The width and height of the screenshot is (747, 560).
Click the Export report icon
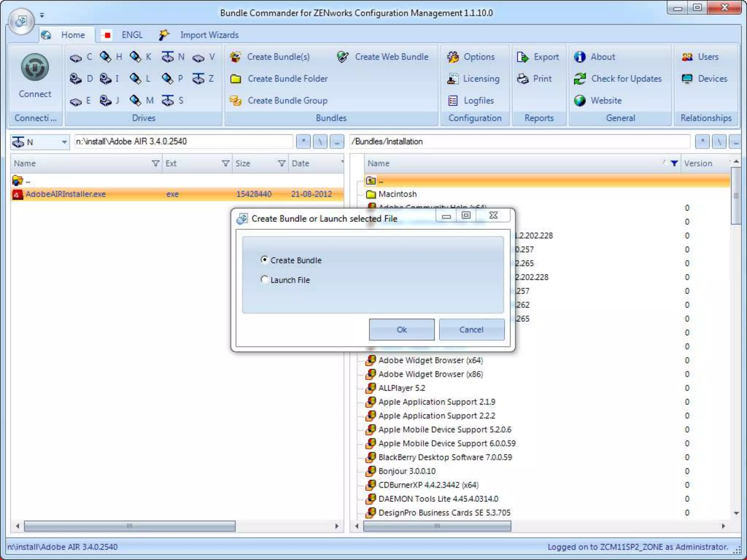point(523,57)
